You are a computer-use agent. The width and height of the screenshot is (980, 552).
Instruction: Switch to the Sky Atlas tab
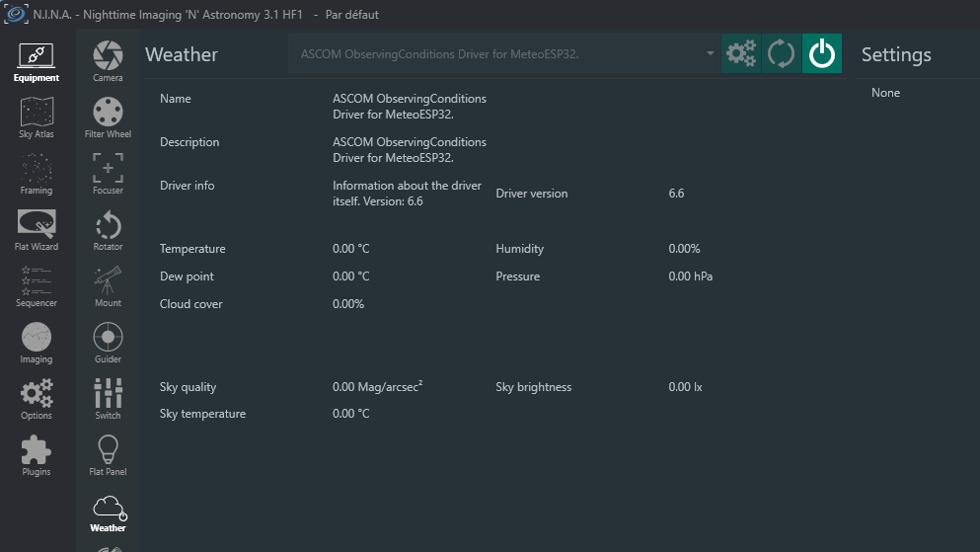37,116
